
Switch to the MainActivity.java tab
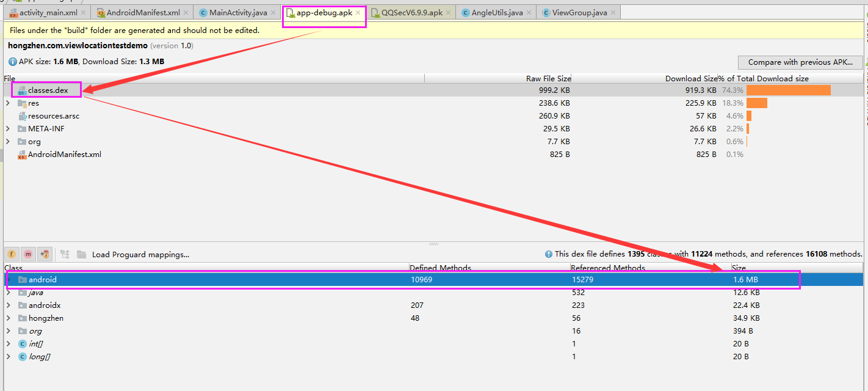click(237, 11)
